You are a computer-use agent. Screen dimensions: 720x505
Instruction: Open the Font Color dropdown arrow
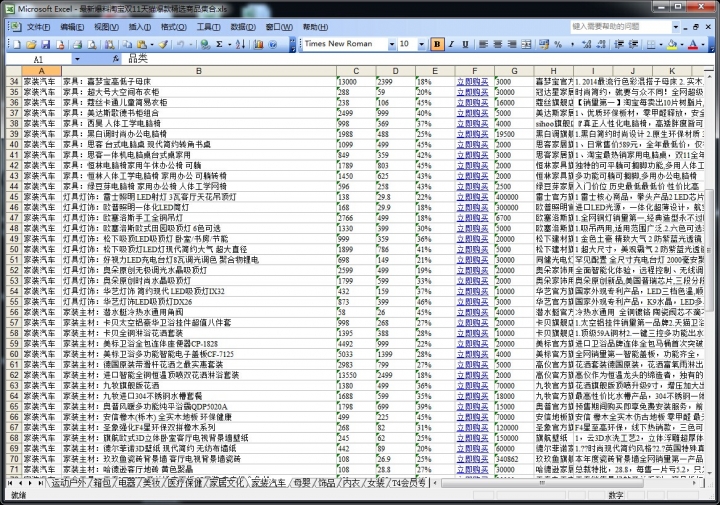click(703, 45)
